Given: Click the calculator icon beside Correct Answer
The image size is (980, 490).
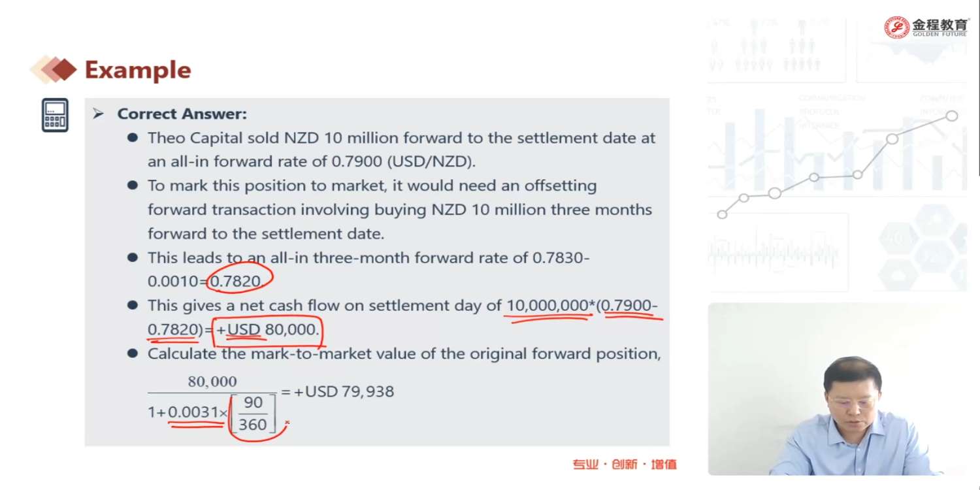Looking at the screenshot, I should 55,115.
